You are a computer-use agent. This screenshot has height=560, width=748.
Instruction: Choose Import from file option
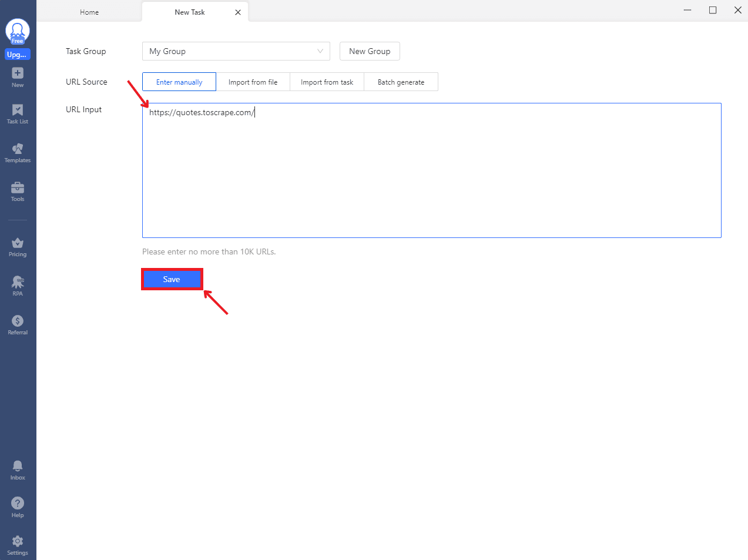pyautogui.click(x=253, y=82)
